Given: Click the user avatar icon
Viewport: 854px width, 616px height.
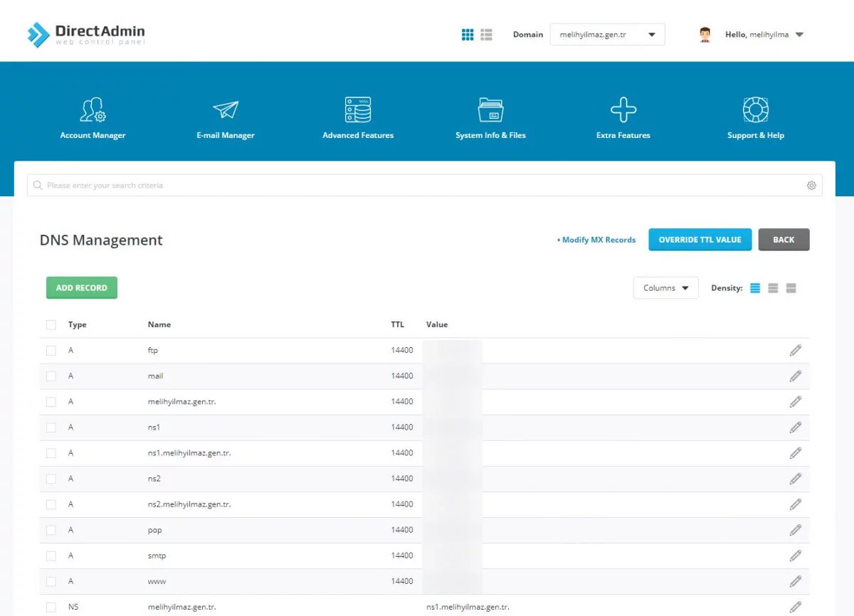Looking at the screenshot, I should 705,34.
